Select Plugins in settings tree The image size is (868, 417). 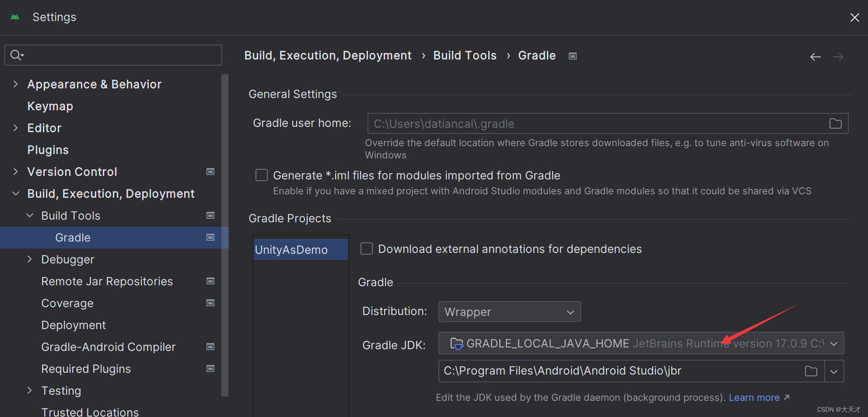click(x=48, y=150)
